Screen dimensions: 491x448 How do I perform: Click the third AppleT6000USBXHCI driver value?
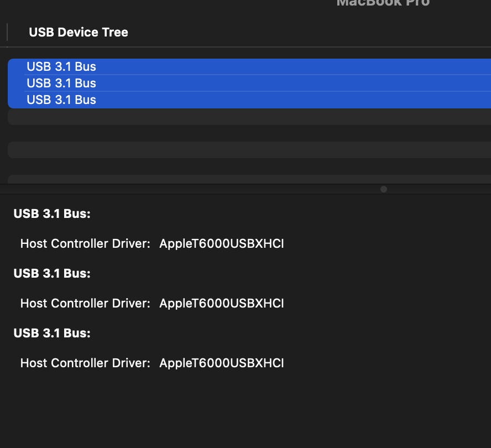[221, 363]
